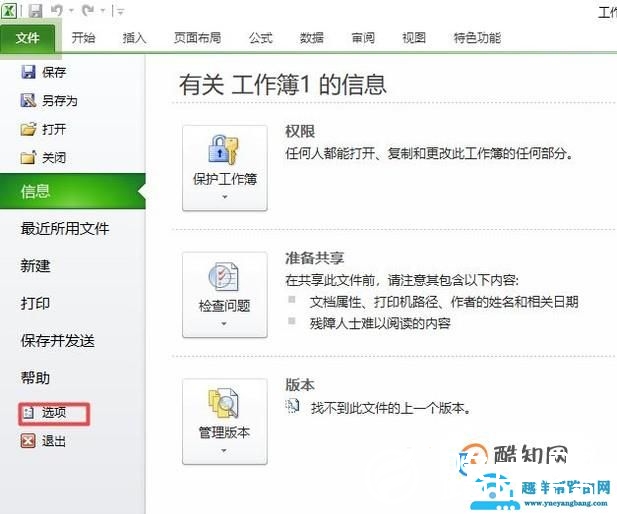Choose 关闭 in the backstage menu
Screen dimensions: 617x514
54,158
